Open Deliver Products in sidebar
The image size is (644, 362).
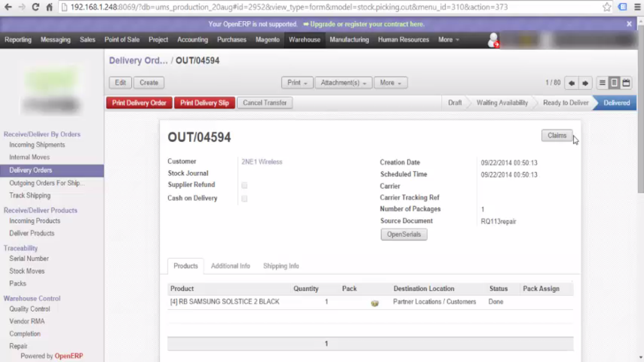tap(32, 233)
